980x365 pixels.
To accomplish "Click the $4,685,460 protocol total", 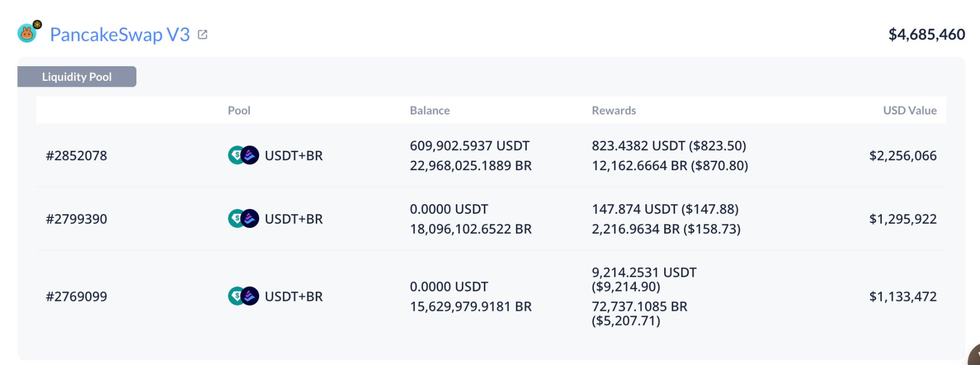I will click(926, 34).
